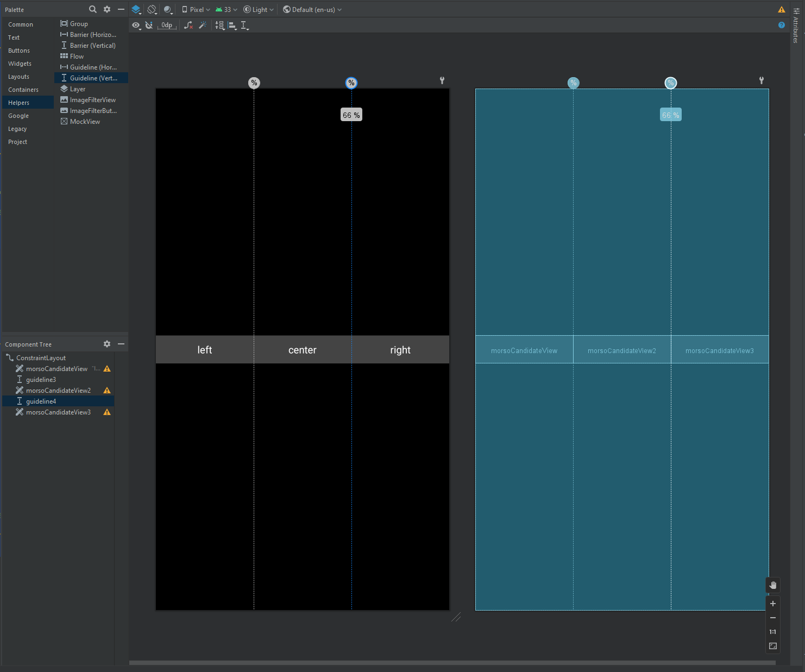Select Barrier (Horizontal) in the palette
Image resolution: width=805 pixels, height=672 pixels.
(91, 35)
